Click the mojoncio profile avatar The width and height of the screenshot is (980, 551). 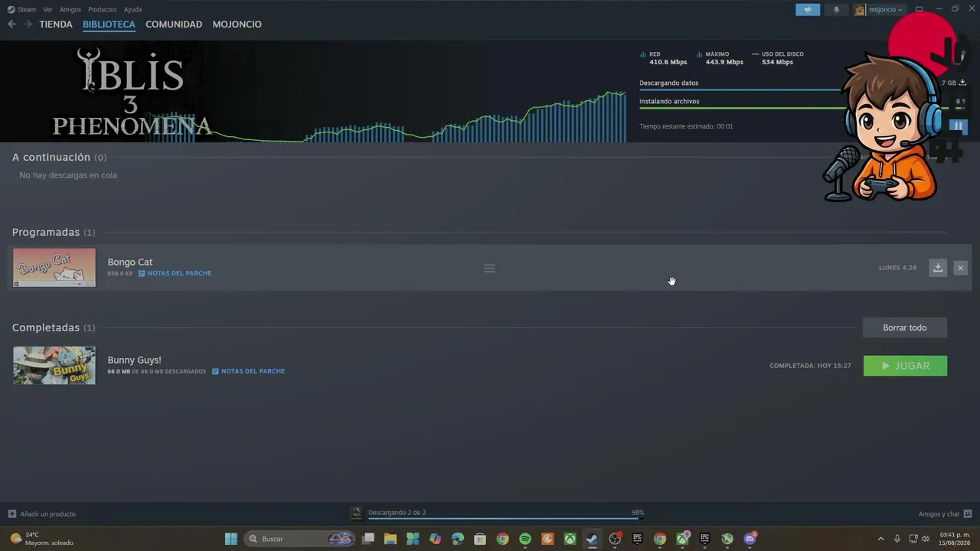[x=861, y=10]
